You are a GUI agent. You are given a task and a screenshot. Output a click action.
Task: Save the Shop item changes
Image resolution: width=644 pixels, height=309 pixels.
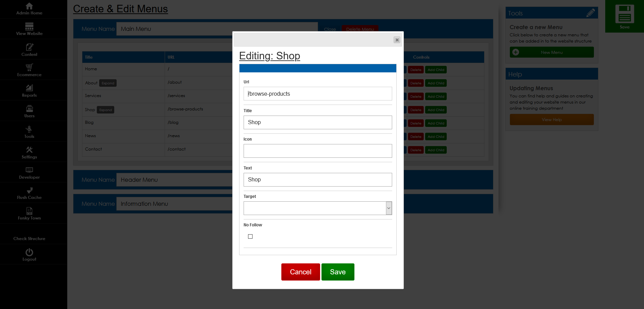pos(338,272)
